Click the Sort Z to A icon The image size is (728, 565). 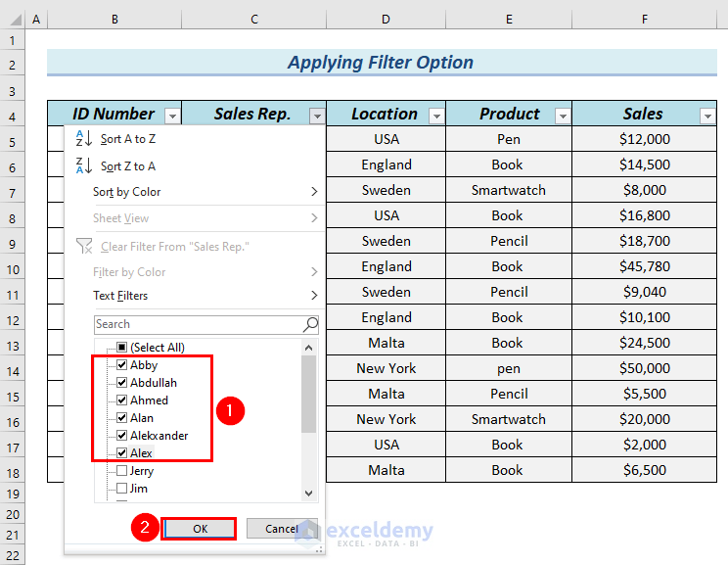tap(83, 165)
